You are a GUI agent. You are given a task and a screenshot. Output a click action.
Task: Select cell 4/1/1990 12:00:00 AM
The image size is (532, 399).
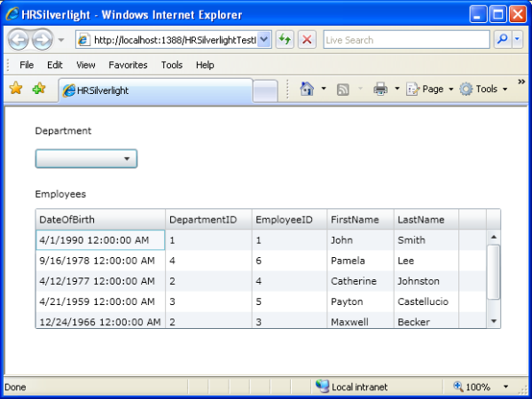(x=100, y=240)
